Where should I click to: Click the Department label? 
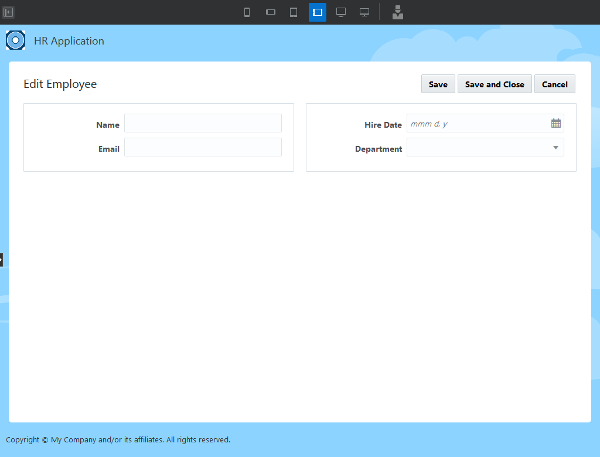(x=378, y=149)
